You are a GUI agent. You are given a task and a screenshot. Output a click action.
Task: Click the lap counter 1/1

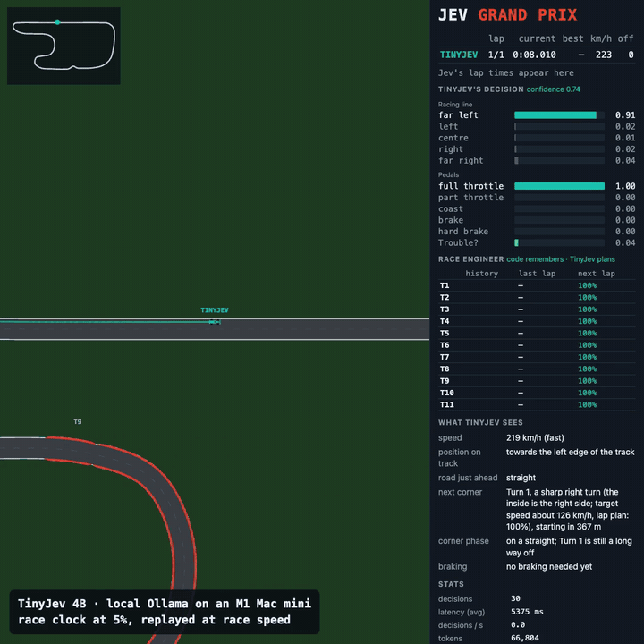pyautogui.click(x=496, y=55)
